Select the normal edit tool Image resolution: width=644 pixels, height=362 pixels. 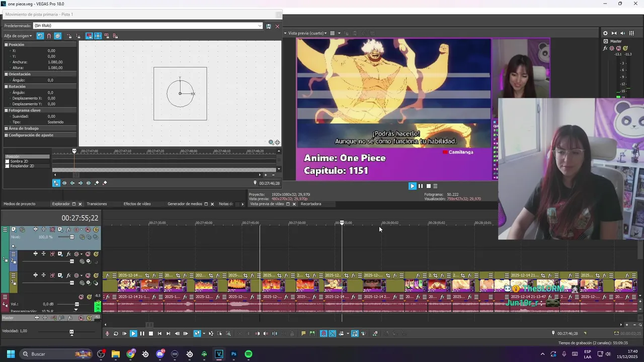click(197, 333)
